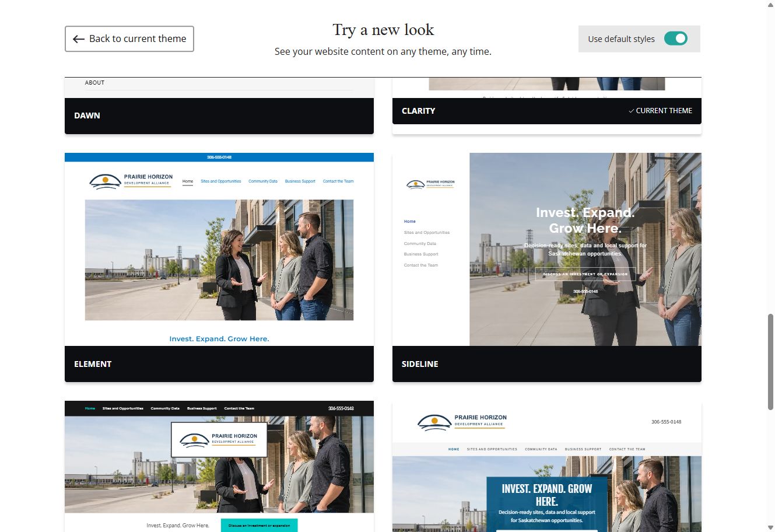Select the Dawn theme label bar
The image size is (775, 532).
pos(219,116)
